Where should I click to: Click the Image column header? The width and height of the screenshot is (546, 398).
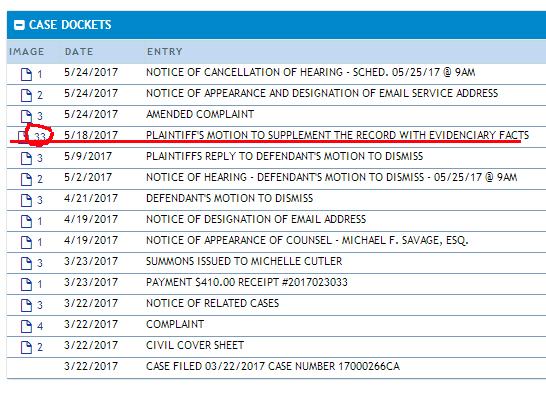coord(27,52)
